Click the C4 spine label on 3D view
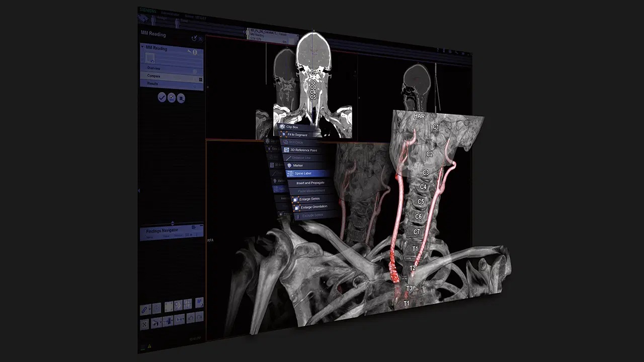 pyautogui.click(x=423, y=187)
